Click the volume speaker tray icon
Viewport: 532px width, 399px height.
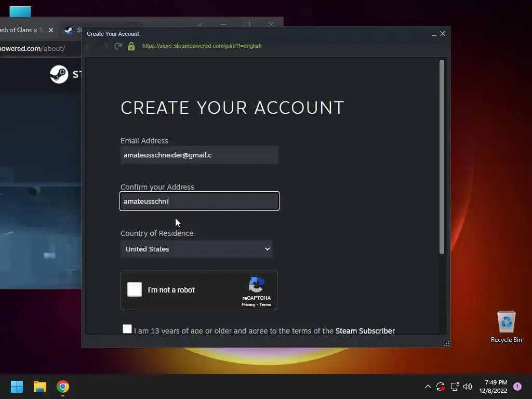coord(468,387)
